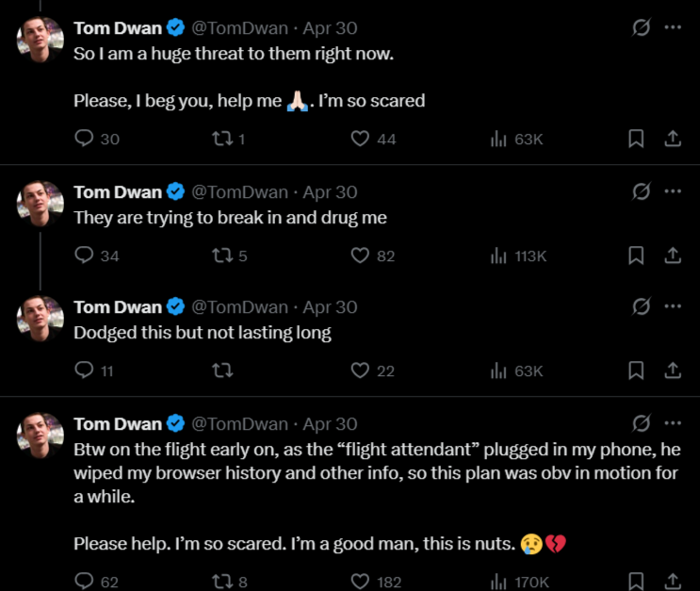
Task: Retweet the "flight attendant" tweet
Action: pos(220,581)
